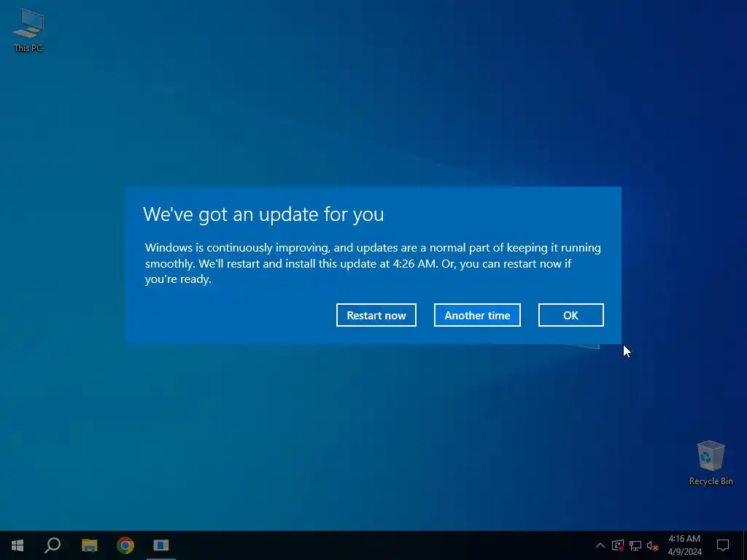
Task: Click the muted speaker volume icon
Action: (x=653, y=545)
